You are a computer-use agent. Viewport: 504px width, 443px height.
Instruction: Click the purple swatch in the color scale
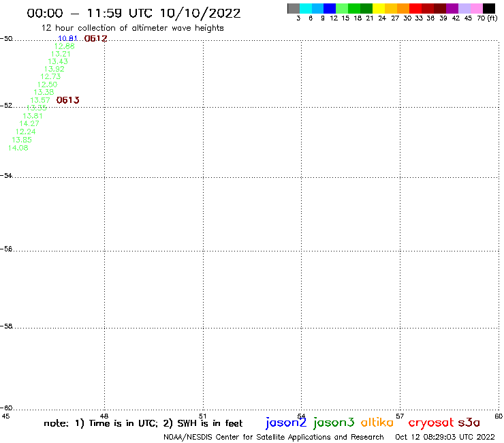click(x=452, y=8)
